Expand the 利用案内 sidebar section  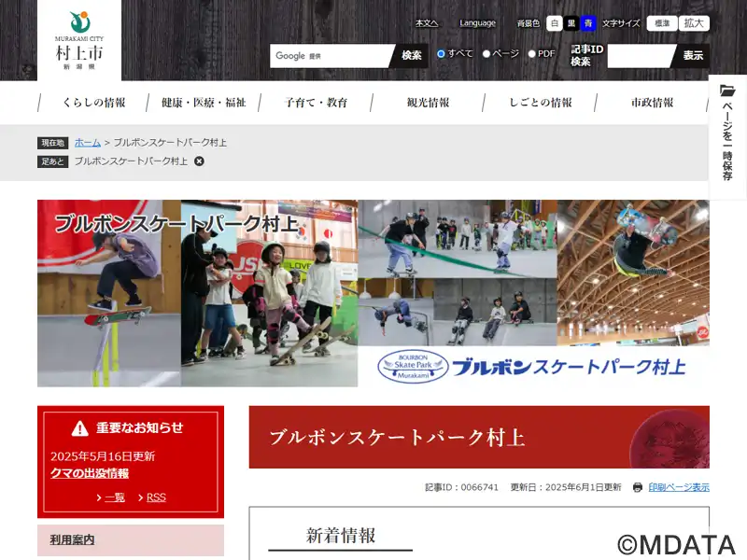point(131,540)
